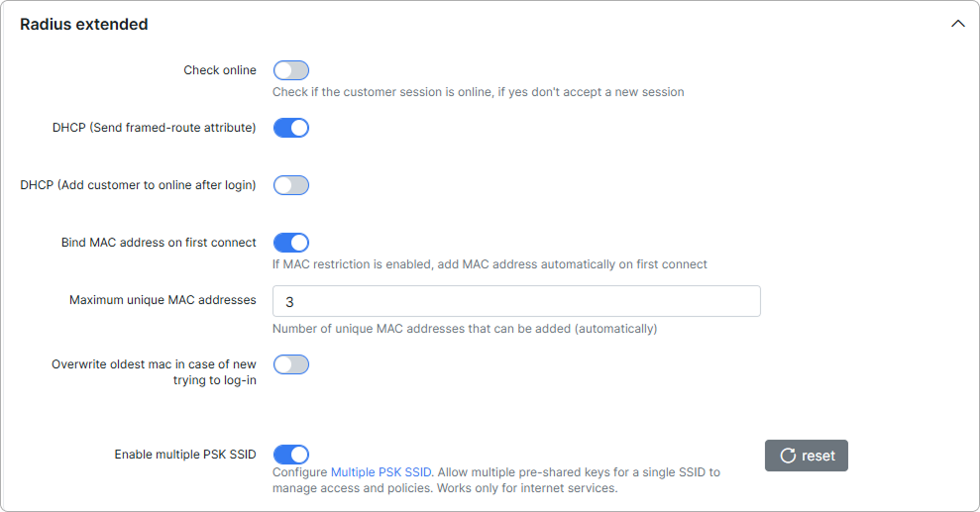Click the Check online description help text
The width and height of the screenshot is (980, 512).
479,92
